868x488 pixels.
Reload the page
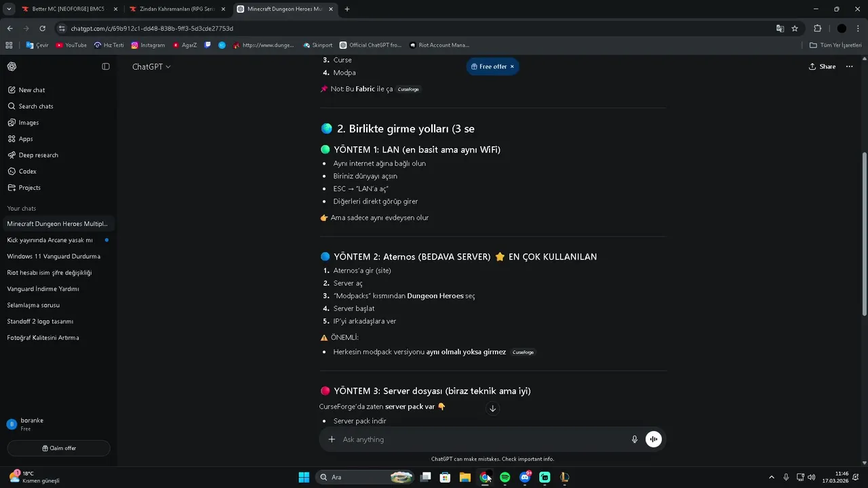pyautogui.click(x=42, y=28)
